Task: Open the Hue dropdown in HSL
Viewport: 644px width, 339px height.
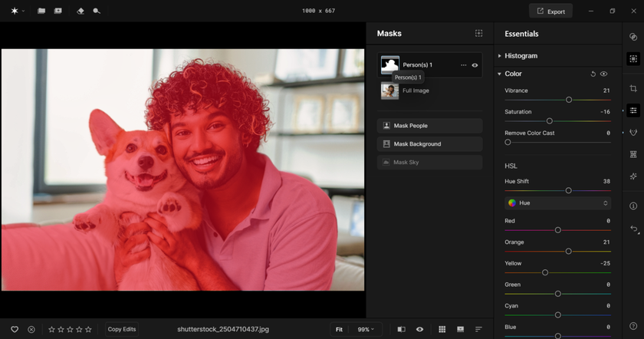Action: click(x=558, y=203)
